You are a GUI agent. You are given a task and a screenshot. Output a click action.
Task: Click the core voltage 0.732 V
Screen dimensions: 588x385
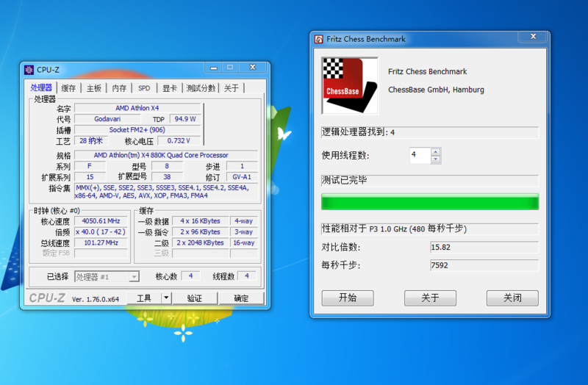[x=179, y=140]
